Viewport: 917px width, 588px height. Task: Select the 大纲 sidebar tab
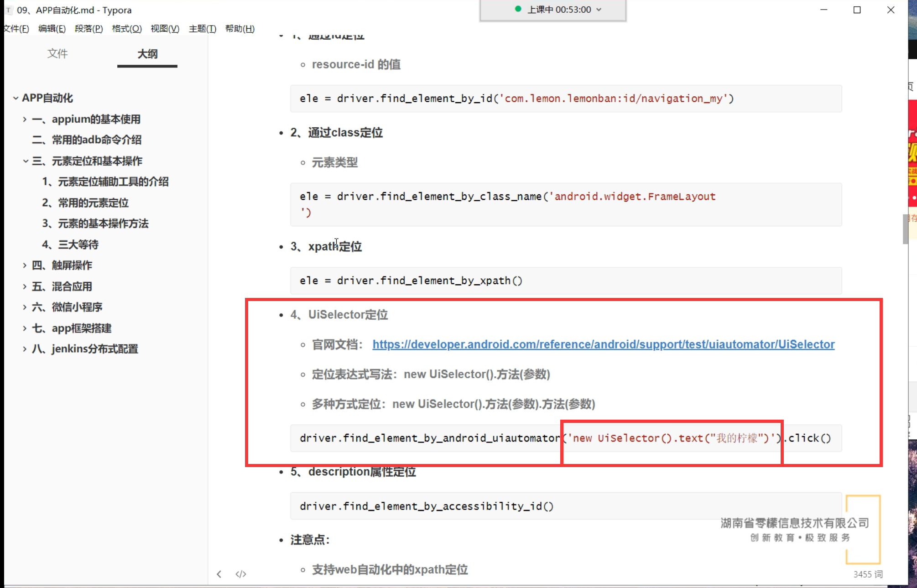tap(147, 54)
